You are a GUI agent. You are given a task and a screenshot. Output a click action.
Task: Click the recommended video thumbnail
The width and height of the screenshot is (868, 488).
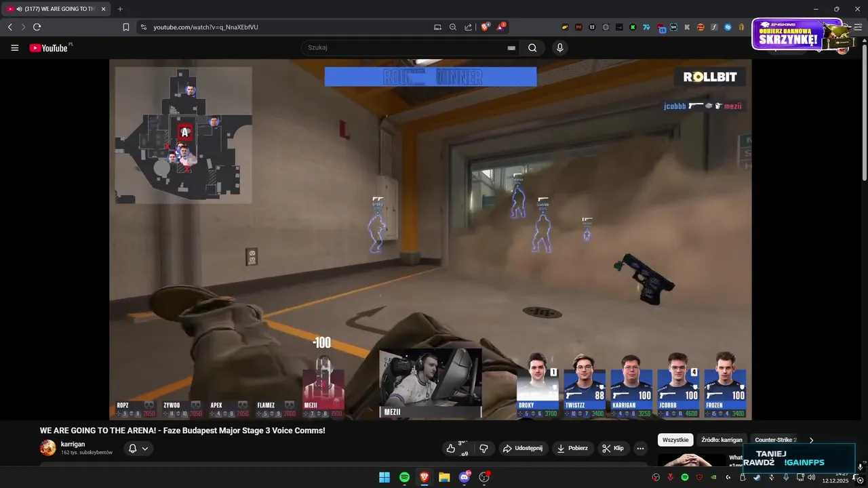point(692,460)
